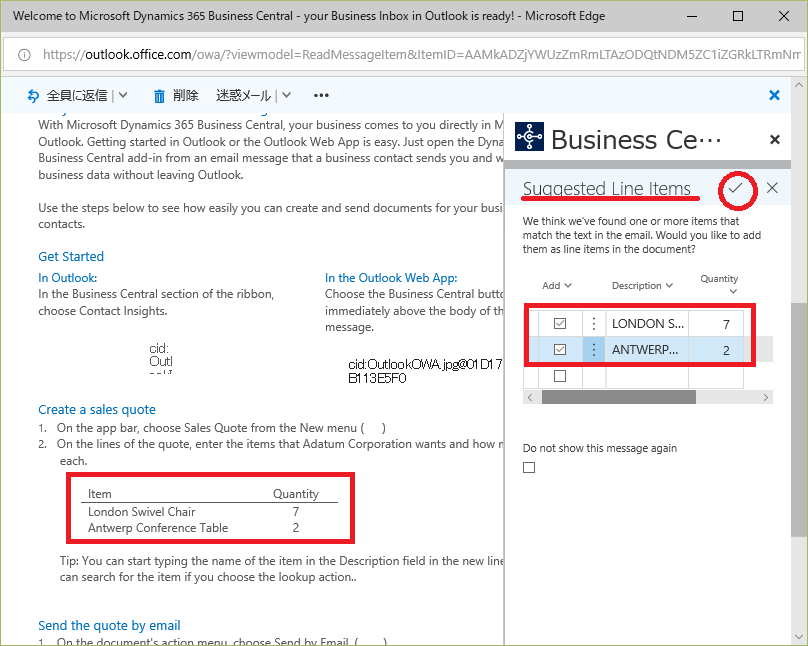Minimize the Edge window
The image size is (808, 646).
[692, 16]
